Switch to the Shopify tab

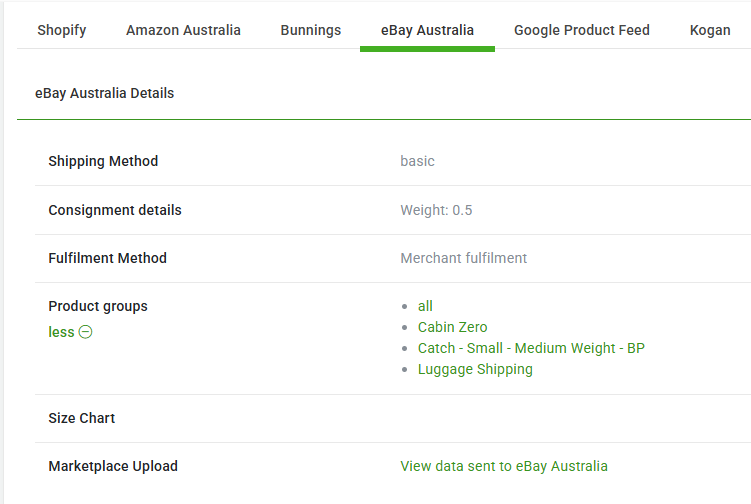point(62,30)
